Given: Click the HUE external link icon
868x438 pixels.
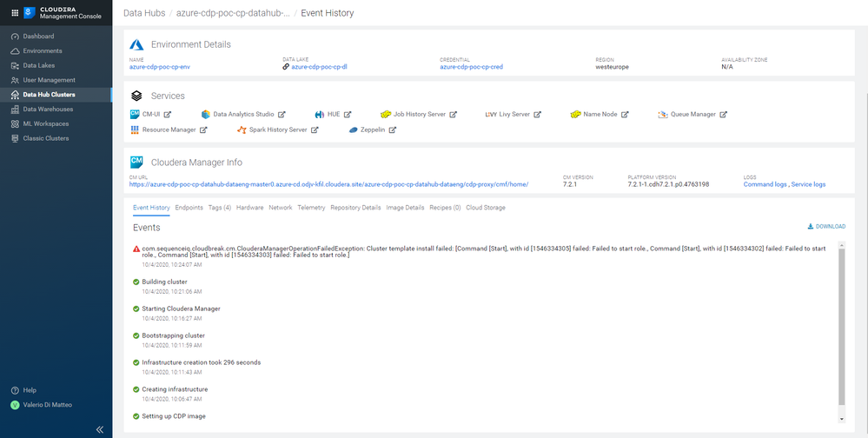Looking at the screenshot, I should tap(348, 115).
